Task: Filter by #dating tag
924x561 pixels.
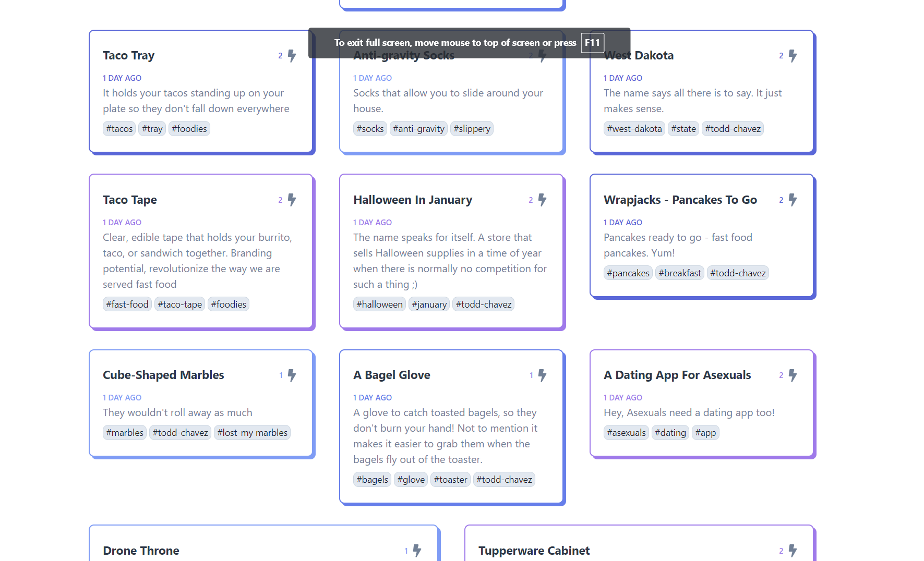Action: point(670,433)
